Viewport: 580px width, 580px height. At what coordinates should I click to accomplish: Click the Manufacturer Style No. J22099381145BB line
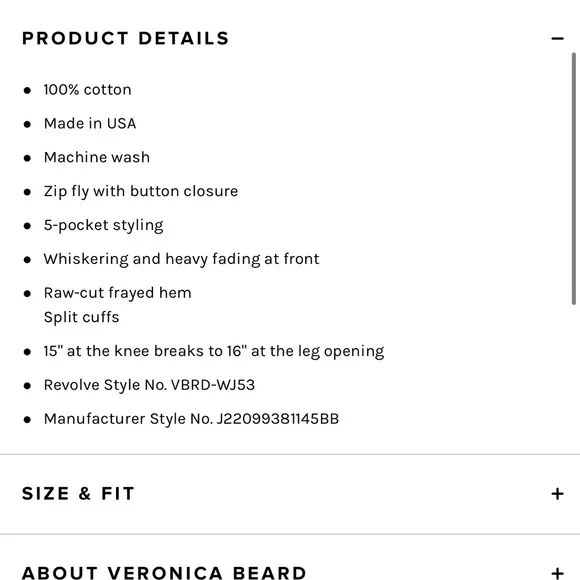pos(191,419)
